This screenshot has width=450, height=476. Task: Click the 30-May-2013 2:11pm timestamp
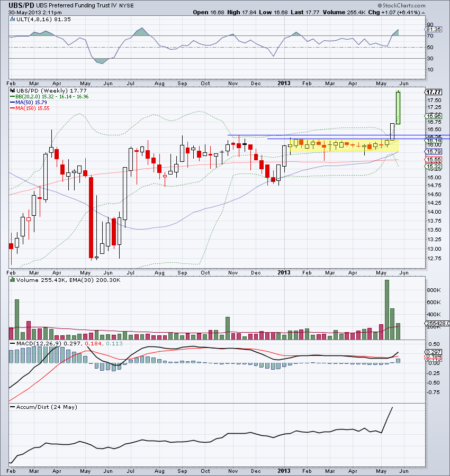[35, 13]
